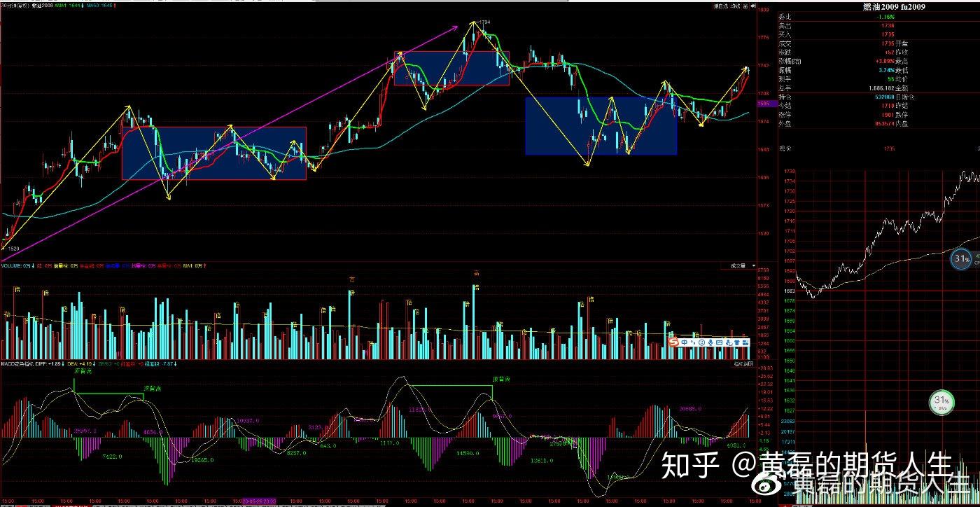Select the 卖出 price 1736
The height and width of the screenshot is (507, 980).
(888, 25)
